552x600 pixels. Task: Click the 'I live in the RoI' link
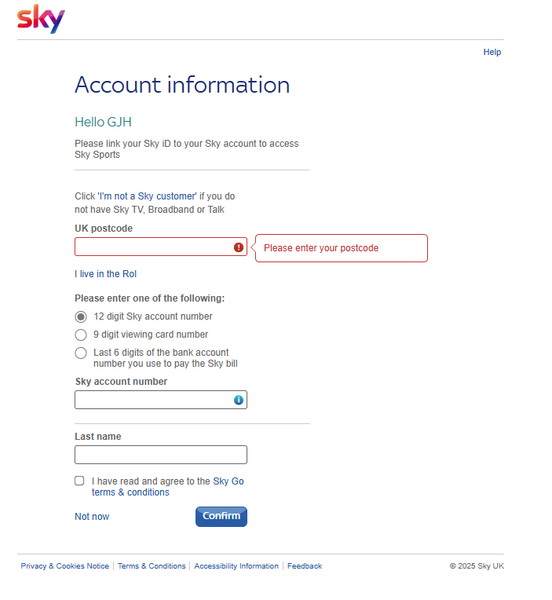coord(106,274)
